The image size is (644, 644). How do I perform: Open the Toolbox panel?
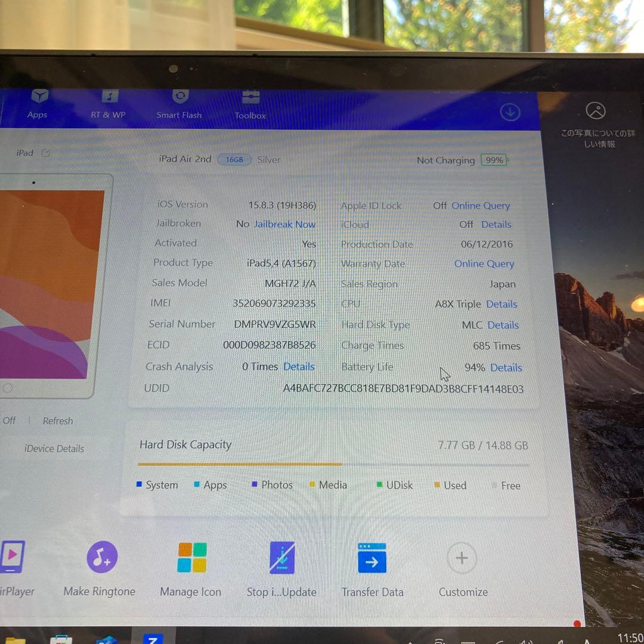pyautogui.click(x=250, y=104)
